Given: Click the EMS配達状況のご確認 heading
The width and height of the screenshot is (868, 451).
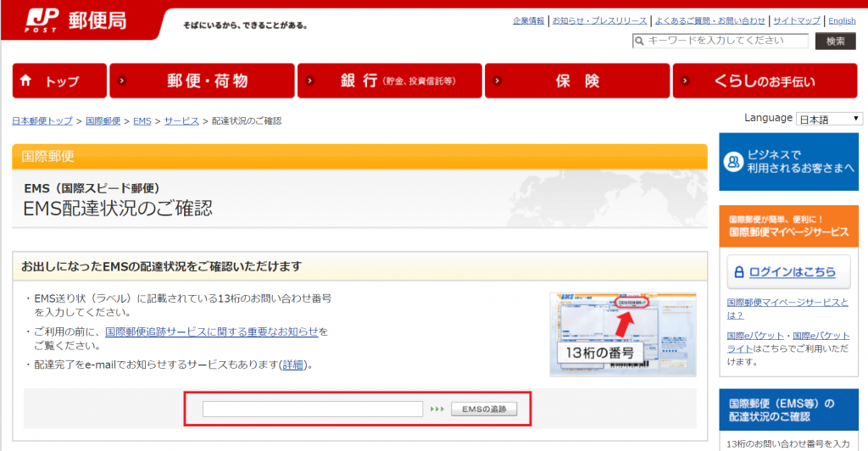Looking at the screenshot, I should (x=118, y=209).
